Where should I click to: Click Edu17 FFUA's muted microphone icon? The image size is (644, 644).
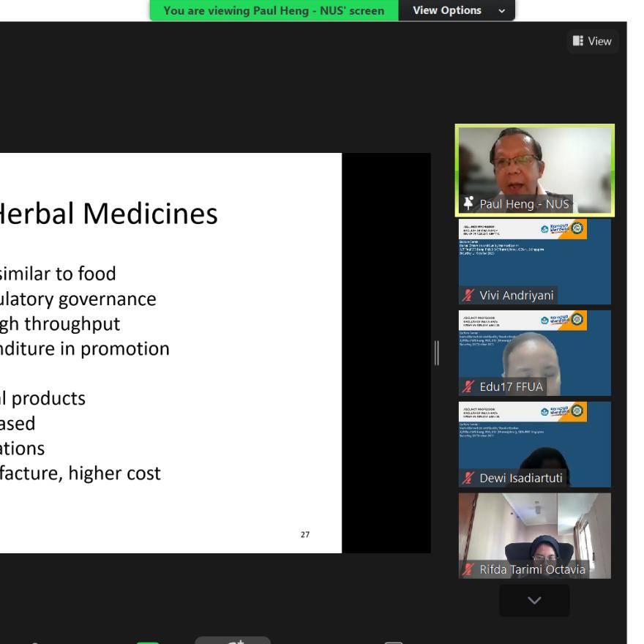(x=468, y=387)
